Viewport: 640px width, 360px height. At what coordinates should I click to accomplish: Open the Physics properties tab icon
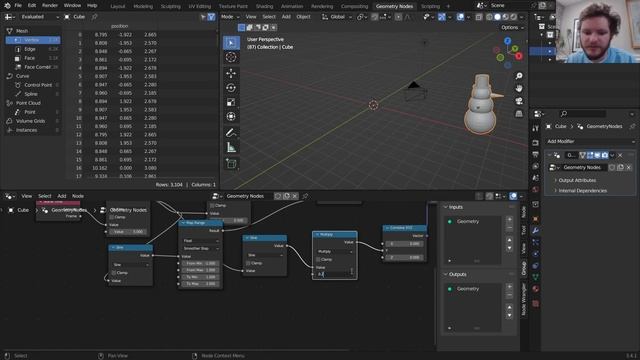click(x=536, y=254)
